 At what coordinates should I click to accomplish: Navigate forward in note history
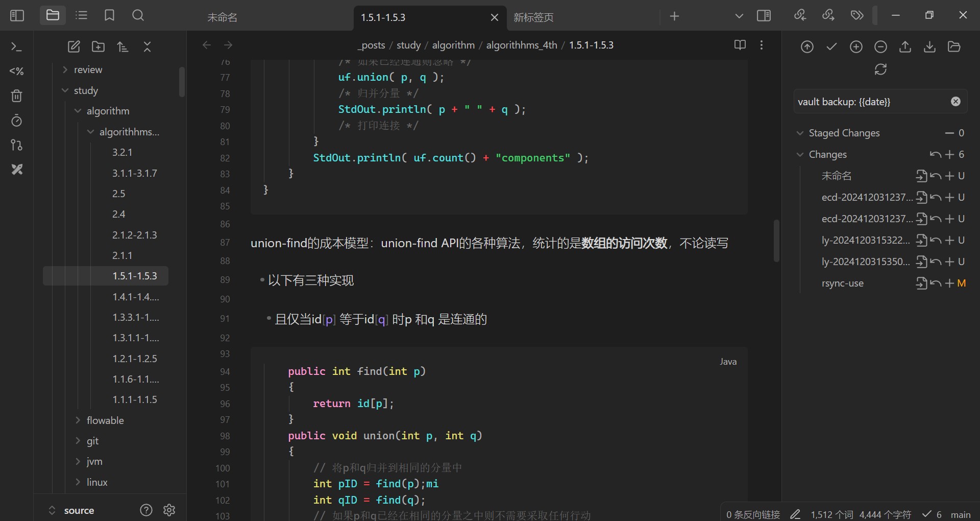coord(228,45)
